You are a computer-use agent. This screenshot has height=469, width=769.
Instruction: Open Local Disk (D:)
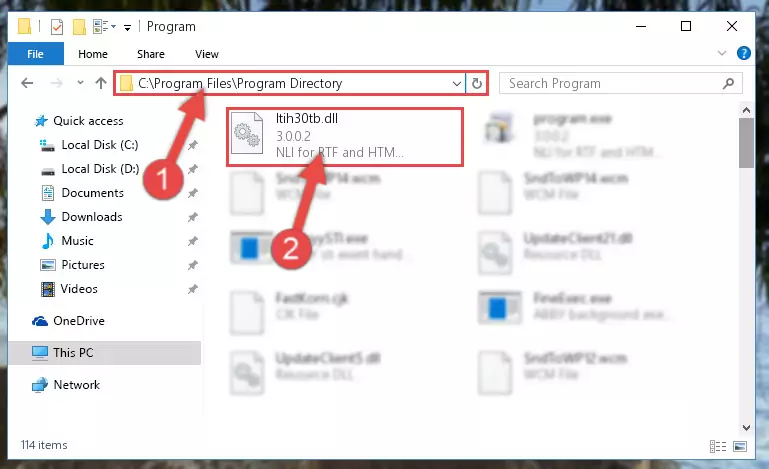coord(100,169)
